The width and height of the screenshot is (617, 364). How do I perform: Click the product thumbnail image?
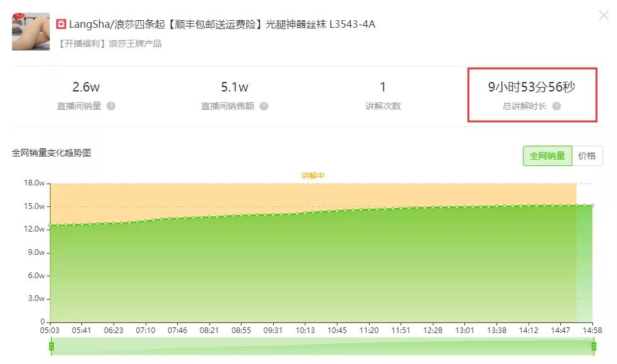(30, 32)
